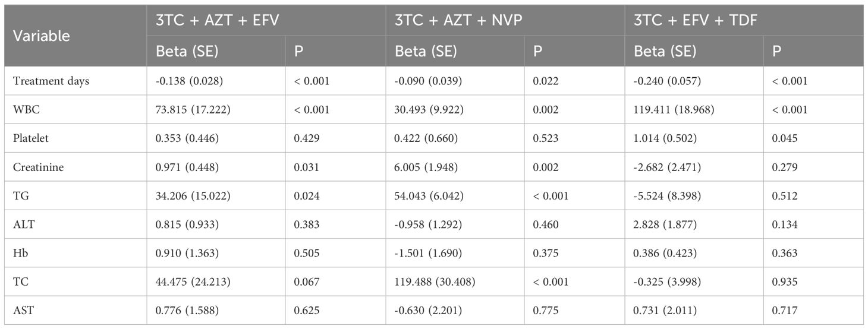Click the WBC row label
Screen dimensions: 868x329
click(x=24, y=110)
